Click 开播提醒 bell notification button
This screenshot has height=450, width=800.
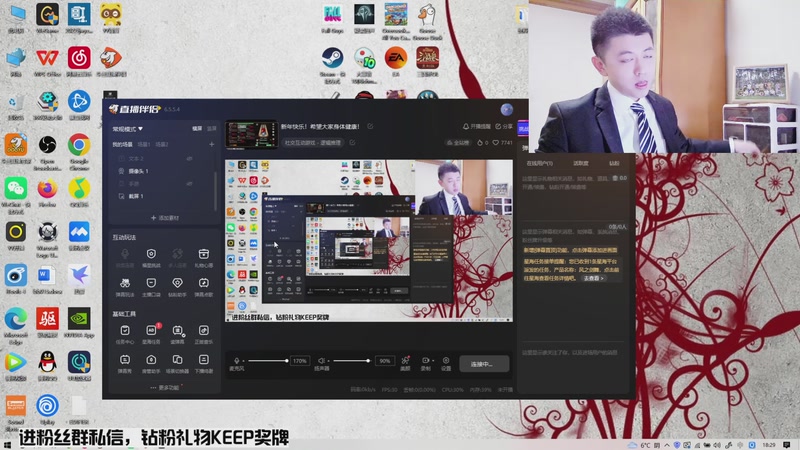point(476,127)
